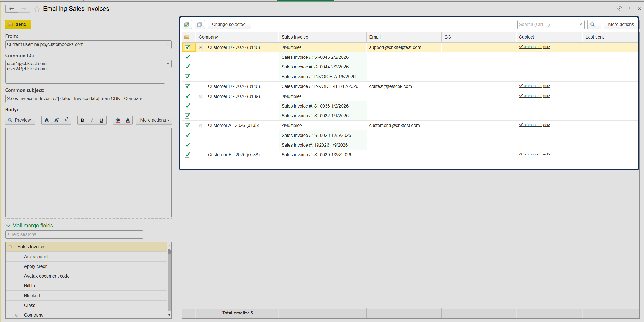Open the From email dropdown
This screenshot has height=322, width=644.
click(x=168, y=44)
